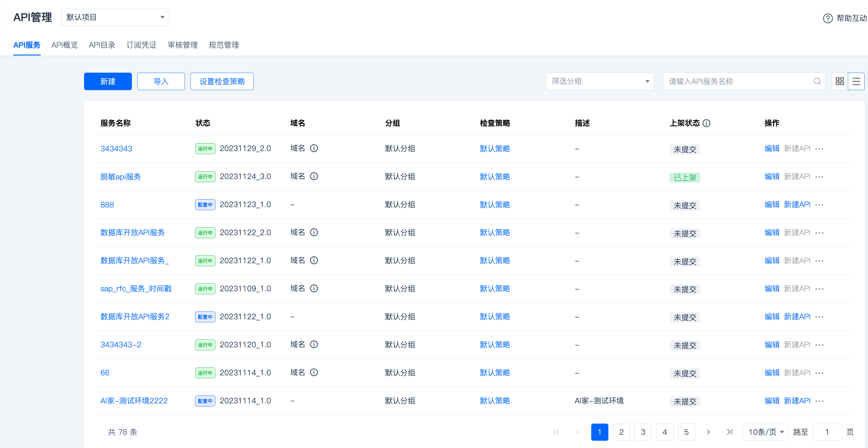Go to page 4
Screen dimensions: 868x448
pyautogui.click(x=665, y=432)
